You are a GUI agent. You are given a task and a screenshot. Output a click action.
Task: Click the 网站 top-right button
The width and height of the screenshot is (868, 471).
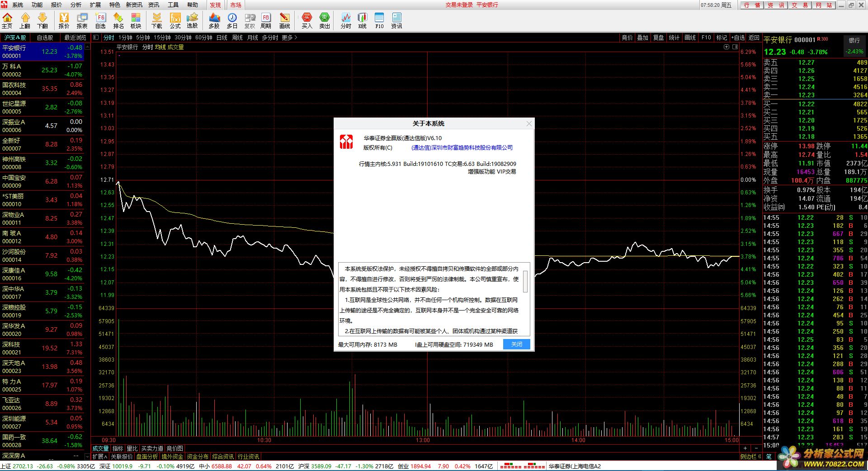point(824,5)
